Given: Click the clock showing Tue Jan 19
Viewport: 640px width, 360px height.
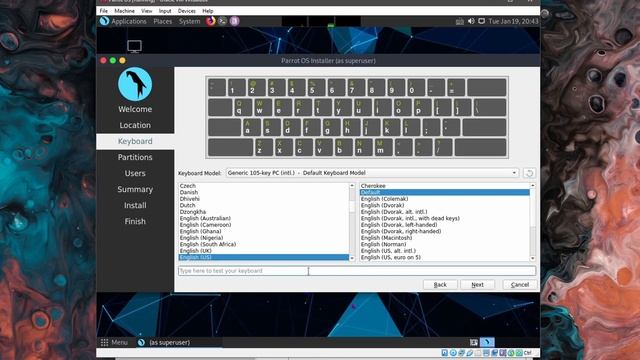Looking at the screenshot, I should (513, 21).
